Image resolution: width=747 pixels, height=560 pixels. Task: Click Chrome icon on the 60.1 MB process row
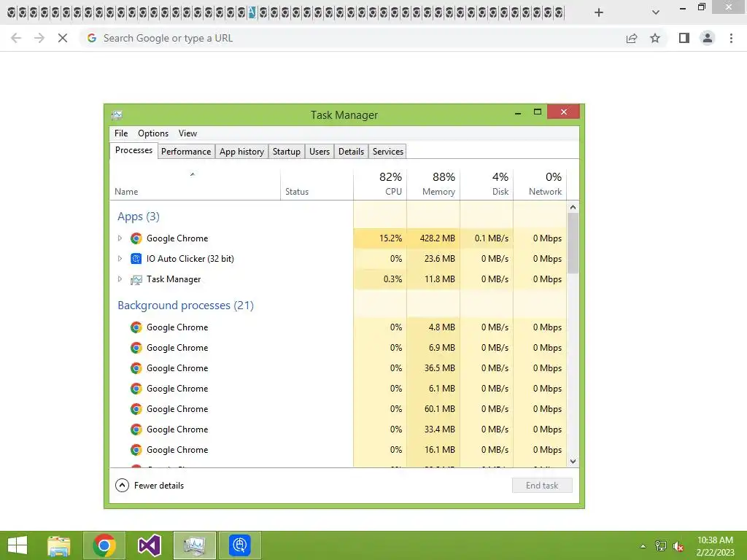(x=136, y=409)
